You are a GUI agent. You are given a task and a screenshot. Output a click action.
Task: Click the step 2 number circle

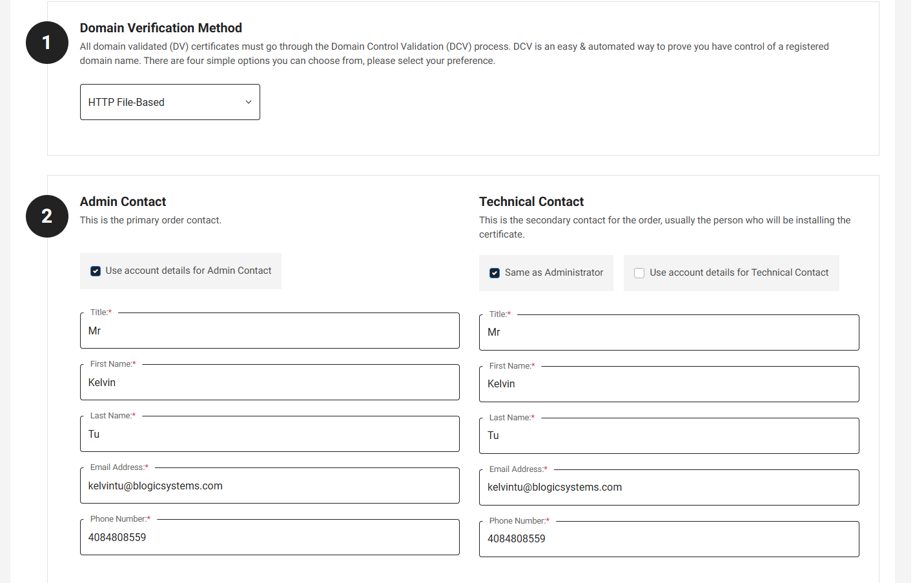(46, 216)
